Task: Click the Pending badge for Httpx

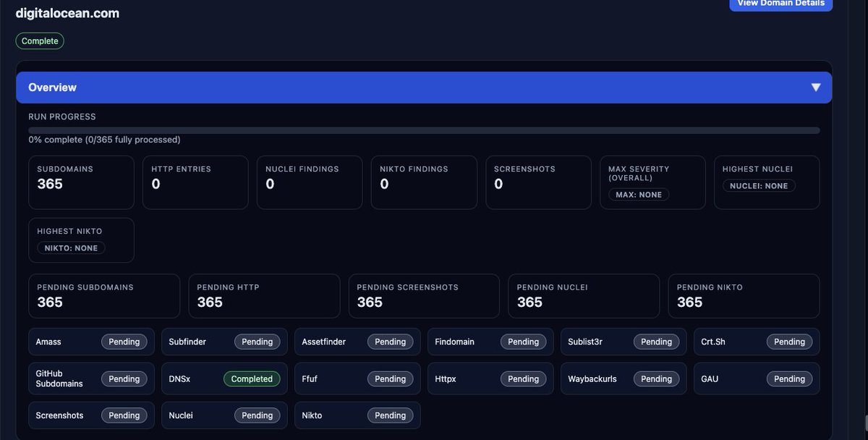Action: (524, 378)
